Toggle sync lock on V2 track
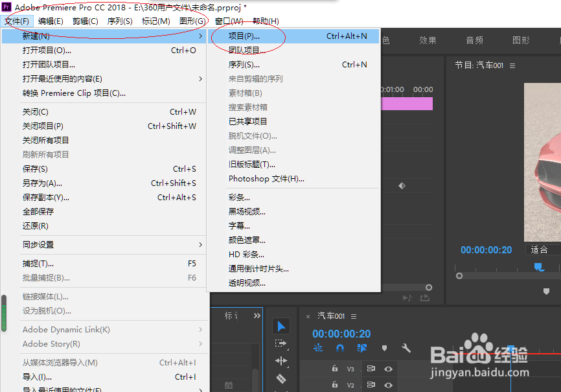 coord(371,384)
